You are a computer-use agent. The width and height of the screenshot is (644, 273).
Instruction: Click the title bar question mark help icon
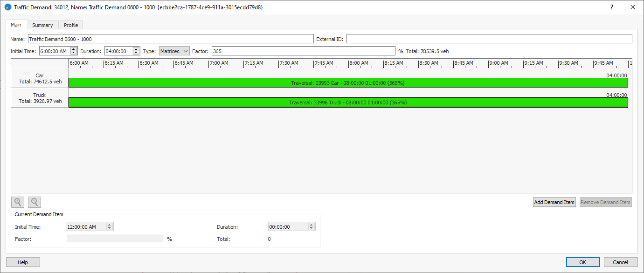point(611,7)
